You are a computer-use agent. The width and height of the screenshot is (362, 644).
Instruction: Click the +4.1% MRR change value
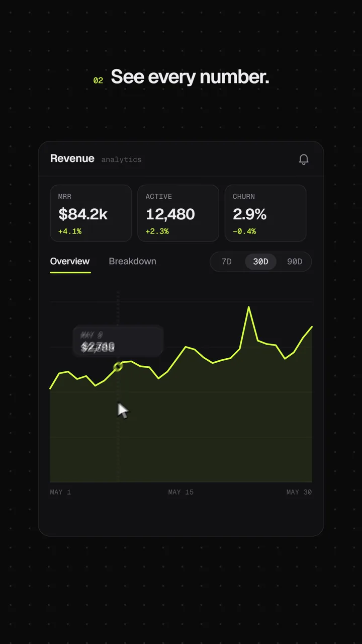tap(70, 231)
